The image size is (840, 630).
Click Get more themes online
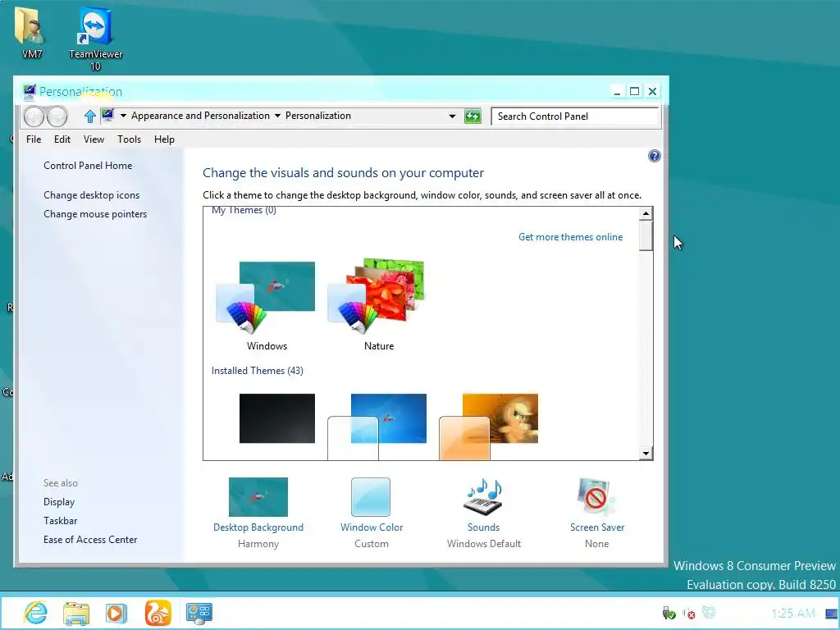(x=571, y=237)
